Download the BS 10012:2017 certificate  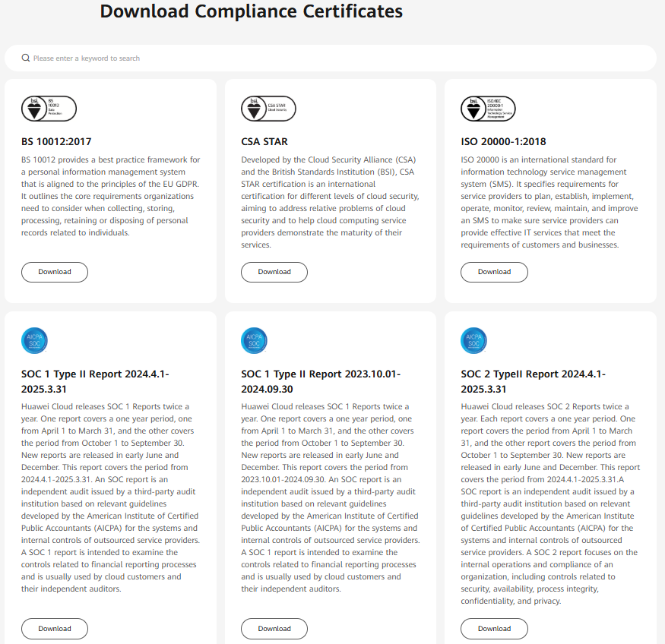(x=55, y=272)
